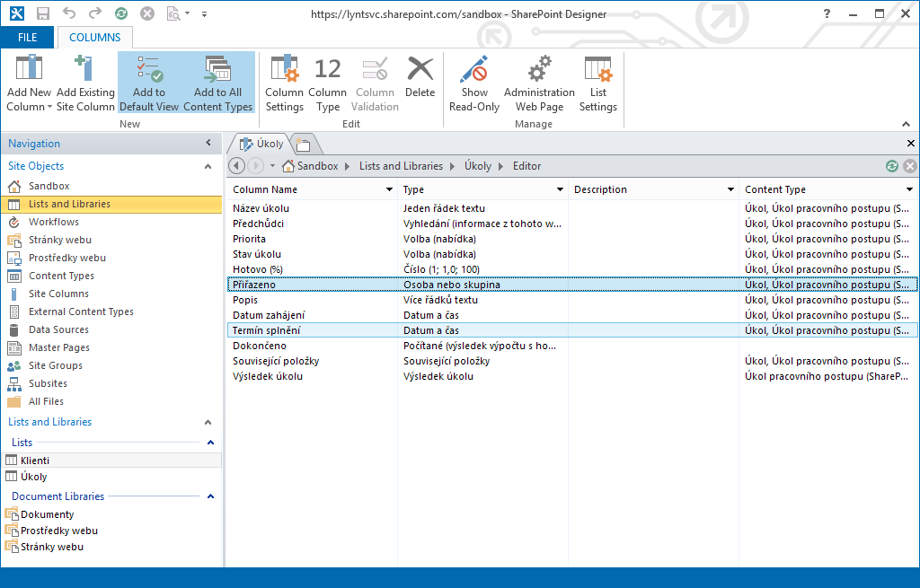
Task: Open All Files in navigation
Action: pos(111,401)
